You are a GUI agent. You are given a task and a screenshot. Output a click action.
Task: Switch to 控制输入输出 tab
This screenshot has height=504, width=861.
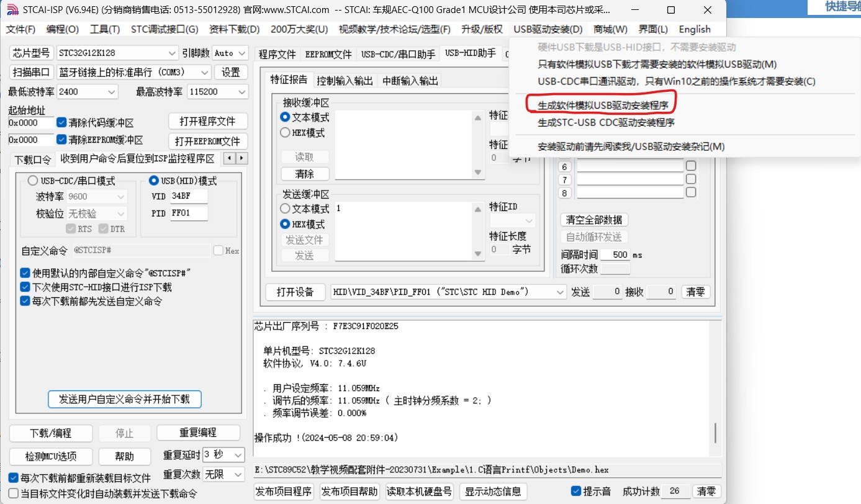coord(345,80)
